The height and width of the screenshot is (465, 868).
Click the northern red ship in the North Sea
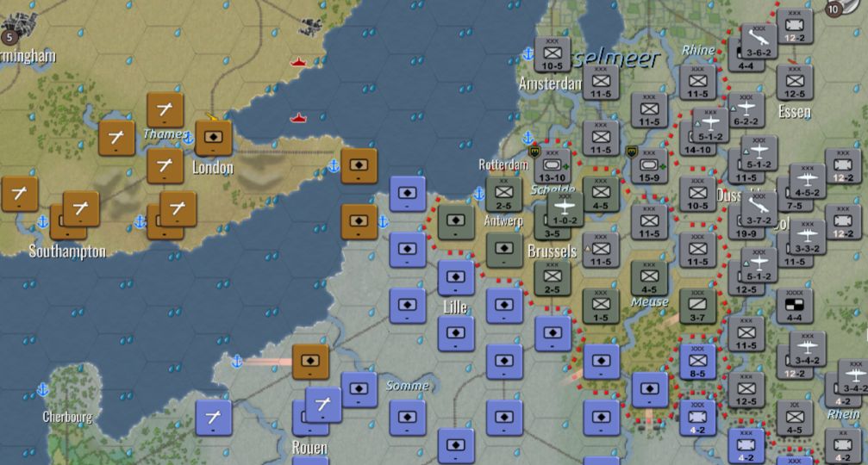298,62
